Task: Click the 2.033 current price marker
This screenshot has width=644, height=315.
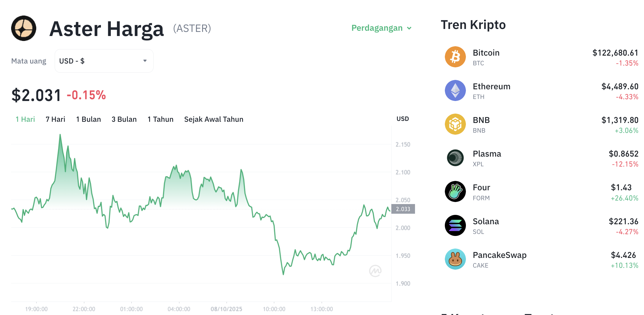Action: [x=403, y=209]
